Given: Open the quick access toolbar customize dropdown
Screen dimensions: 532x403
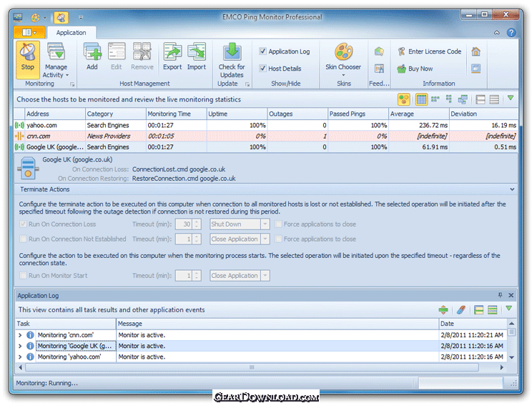Looking at the screenshot, I should (x=81, y=17).
